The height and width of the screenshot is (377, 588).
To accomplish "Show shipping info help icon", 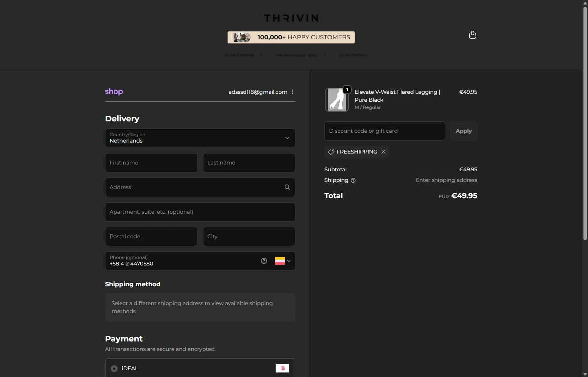I will point(353,180).
